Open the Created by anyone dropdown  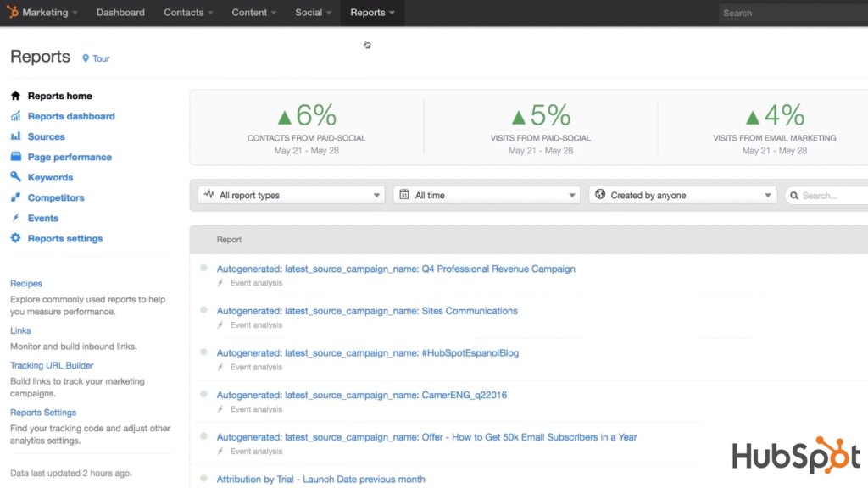[x=682, y=195]
